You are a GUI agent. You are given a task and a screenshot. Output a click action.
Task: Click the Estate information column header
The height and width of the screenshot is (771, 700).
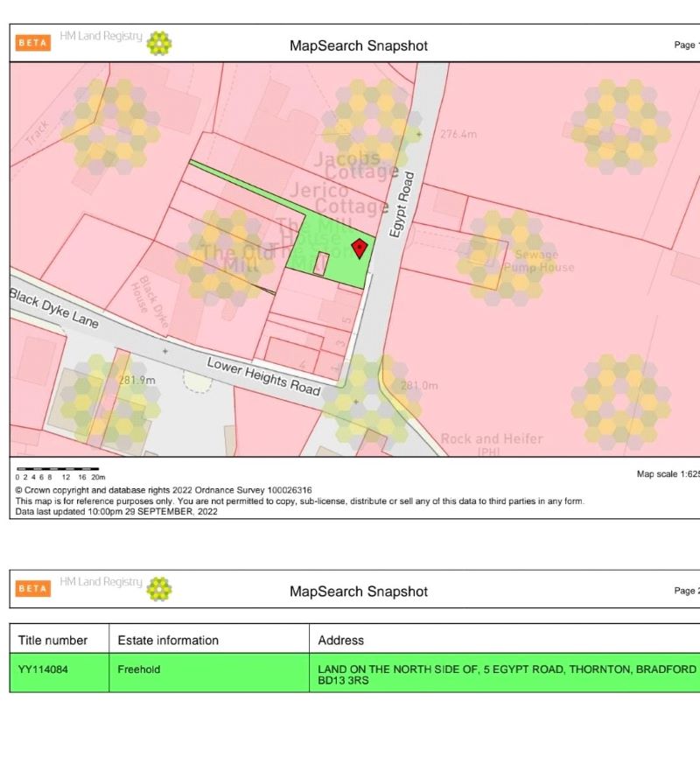[x=168, y=640]
